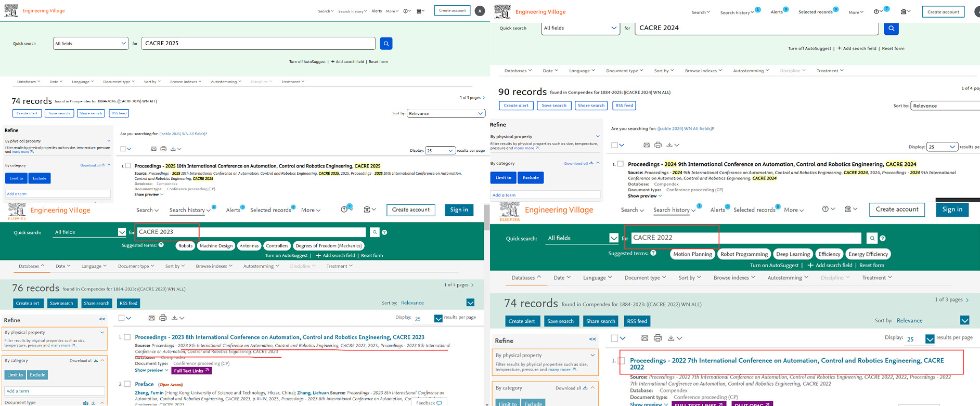Tick checkbox for 2024 9th Conference proceedings

pyautogui.click(x=620, y=164)
